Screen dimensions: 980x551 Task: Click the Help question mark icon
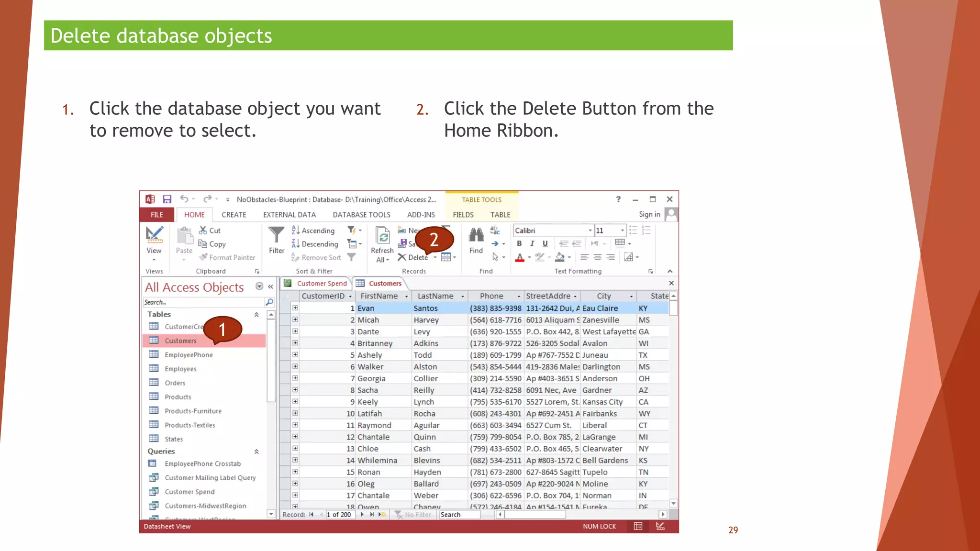pos(618,199)
